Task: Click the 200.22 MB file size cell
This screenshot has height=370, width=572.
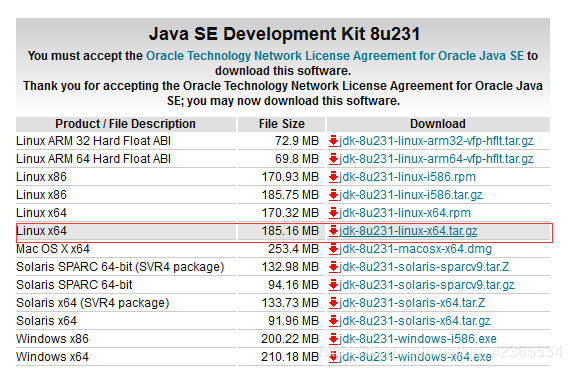Action: 290,339
